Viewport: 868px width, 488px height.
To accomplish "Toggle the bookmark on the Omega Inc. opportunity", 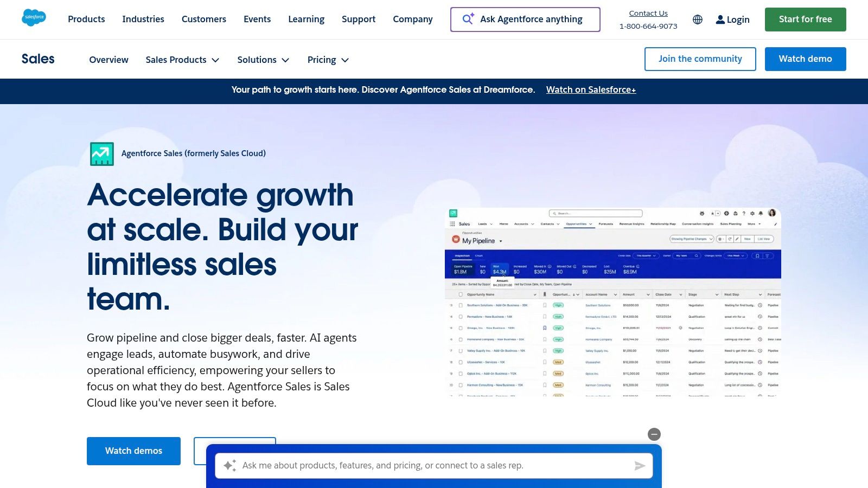I will click(545, 328).
